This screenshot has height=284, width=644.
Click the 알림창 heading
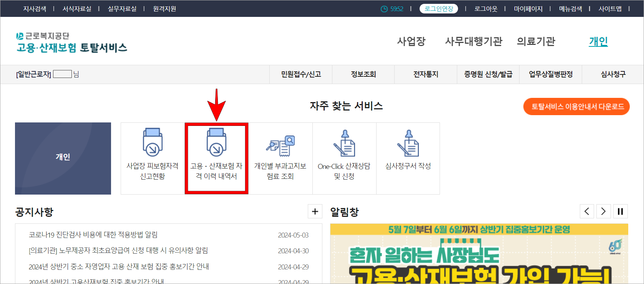coord(344,212)
